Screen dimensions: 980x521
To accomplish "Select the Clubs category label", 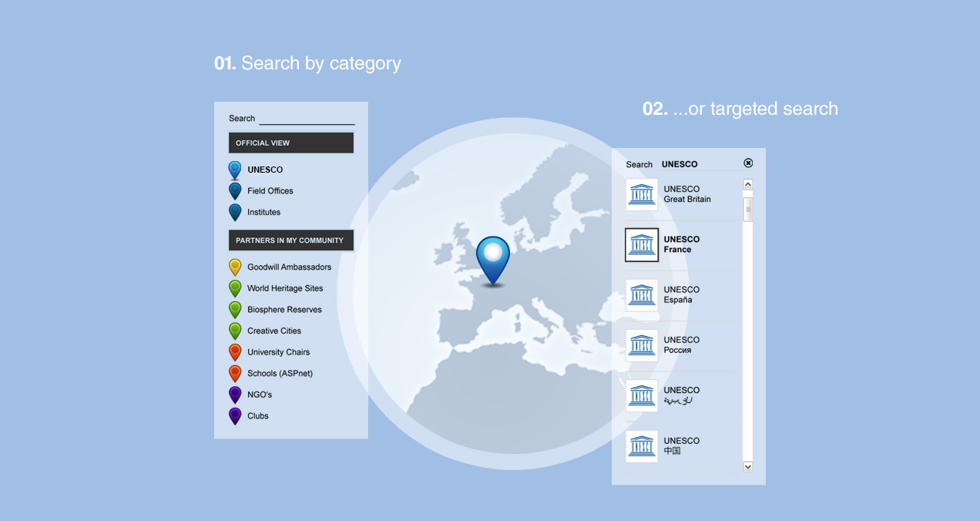I will (x=258, y=416).
